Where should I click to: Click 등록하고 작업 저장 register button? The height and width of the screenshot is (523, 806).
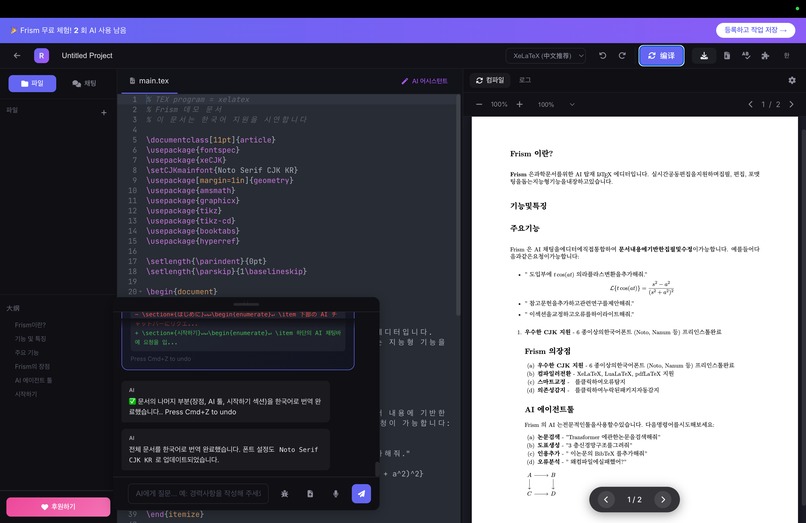756,30
